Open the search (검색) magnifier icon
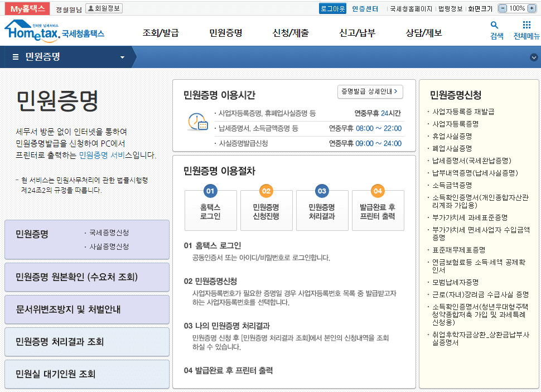The image size is (541, 392). (x=495, y=26)
